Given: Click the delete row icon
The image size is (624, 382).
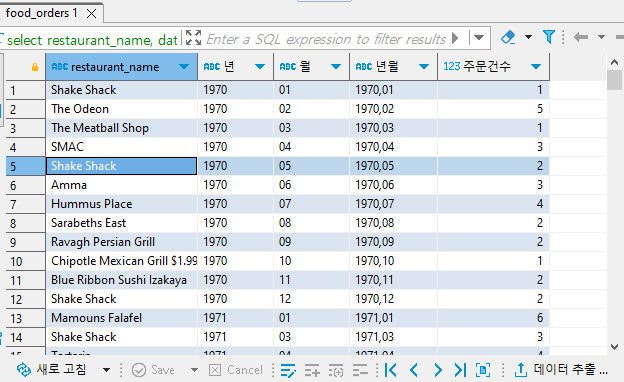Looking at the screenshot, I should pos(360,370).
